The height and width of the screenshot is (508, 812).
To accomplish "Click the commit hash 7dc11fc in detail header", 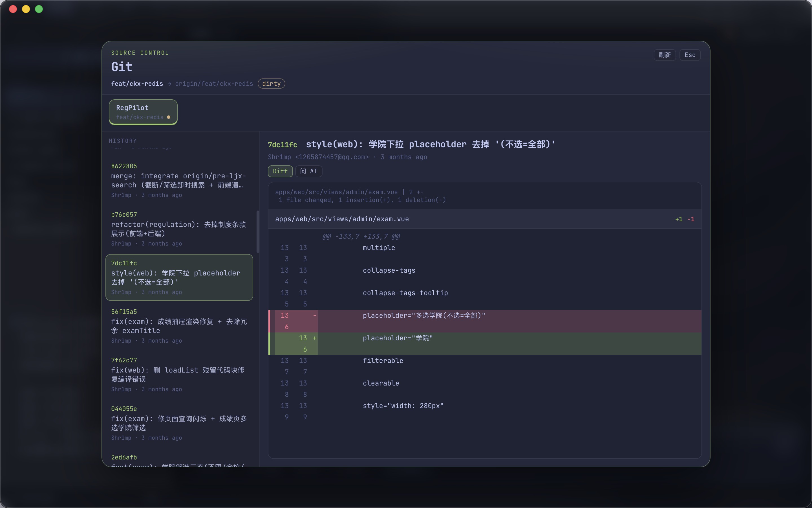I will [x=282, y=145].
